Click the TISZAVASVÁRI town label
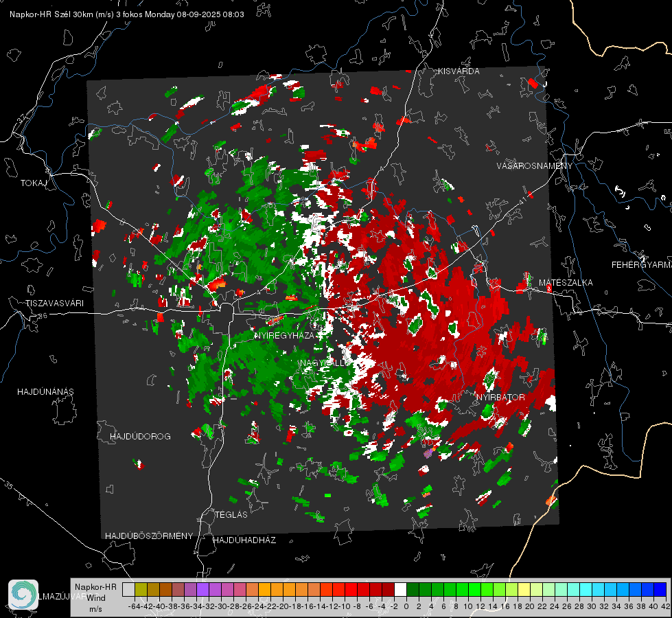Image resolution: width=672 pixels, height=618 pixels. [55, 304]
